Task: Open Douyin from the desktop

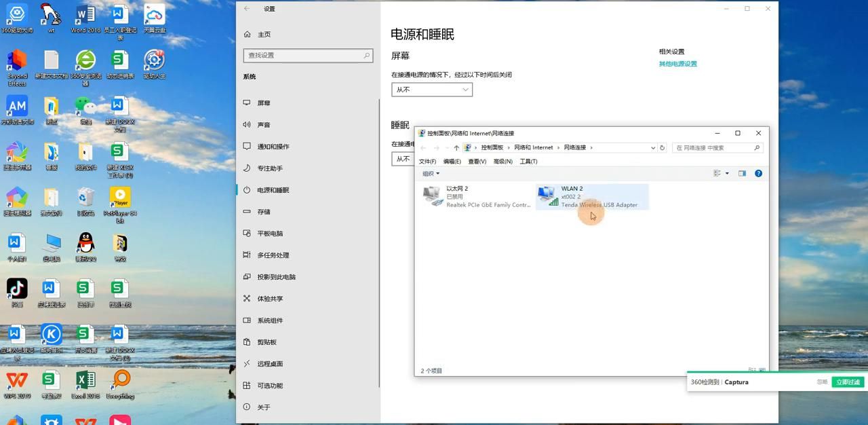Action: 17,289
